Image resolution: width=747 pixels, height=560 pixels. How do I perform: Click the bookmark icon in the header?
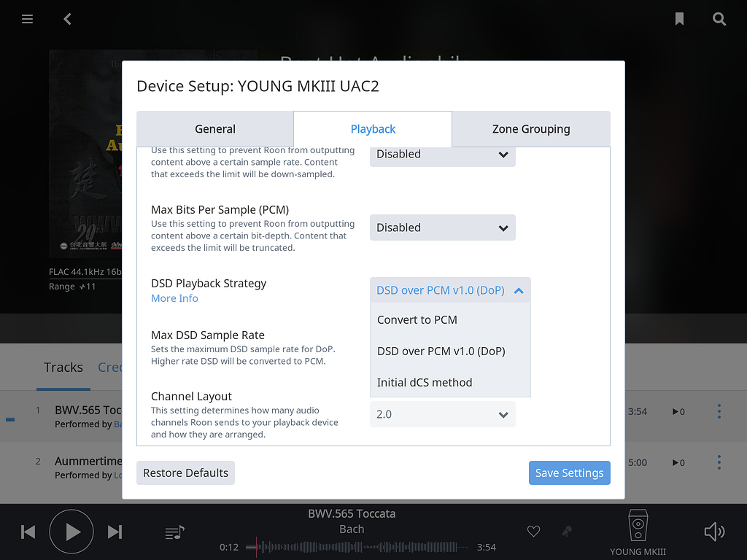click(679, 19)
